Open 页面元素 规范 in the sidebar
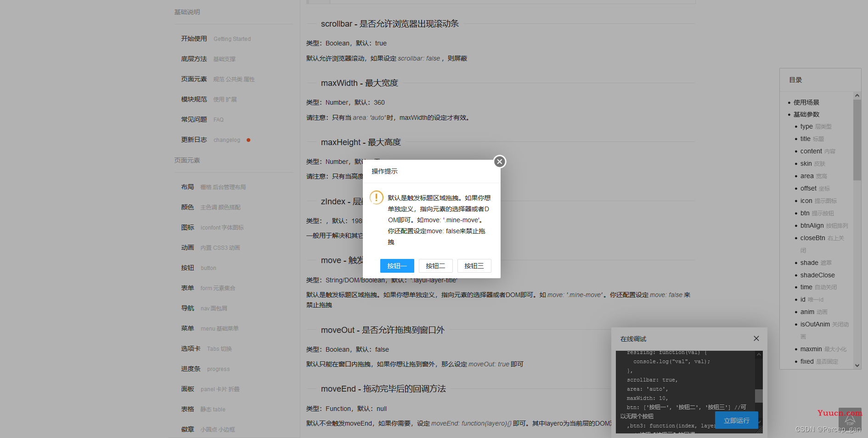868x438 pixels. (218, 79)
